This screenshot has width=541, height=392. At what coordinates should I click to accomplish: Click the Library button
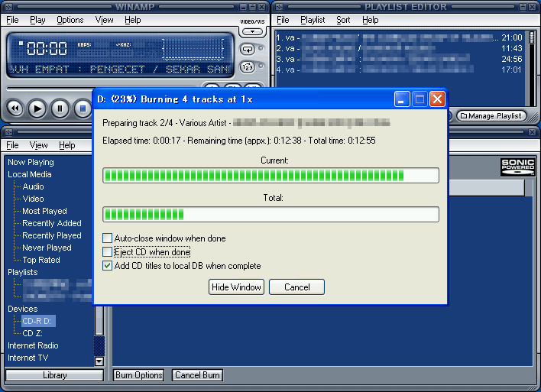coord(55,375)
